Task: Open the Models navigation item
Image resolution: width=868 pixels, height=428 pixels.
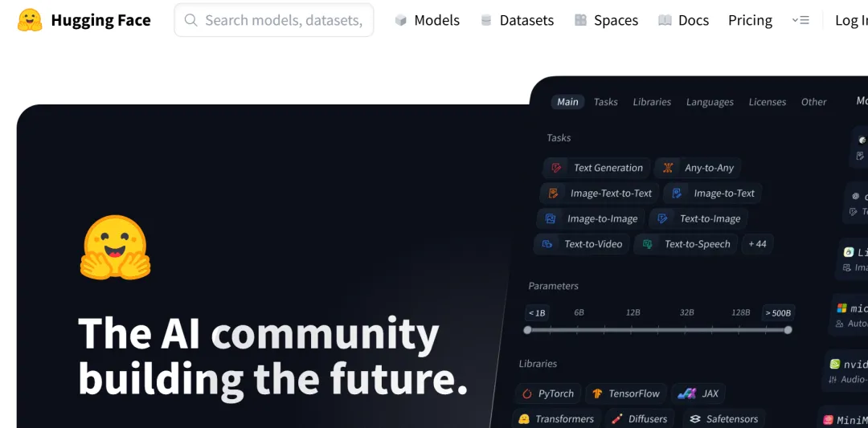Action: click(x=427, y=20)
